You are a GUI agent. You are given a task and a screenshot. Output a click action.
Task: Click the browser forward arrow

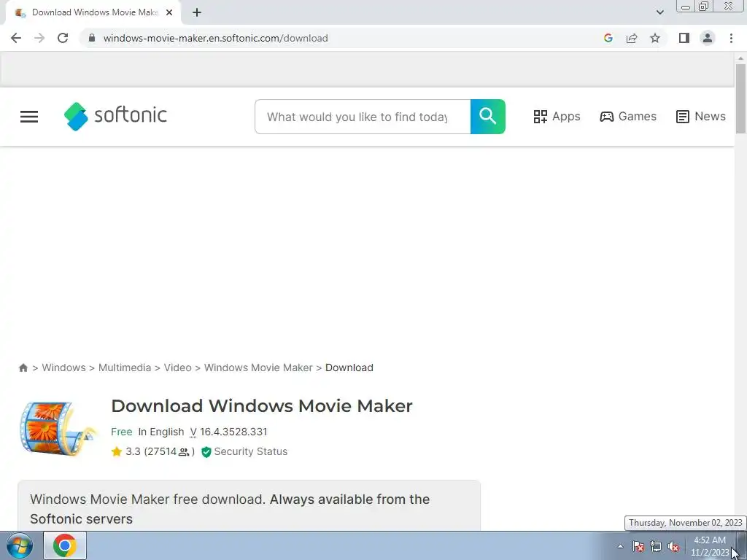coord(39,38)
